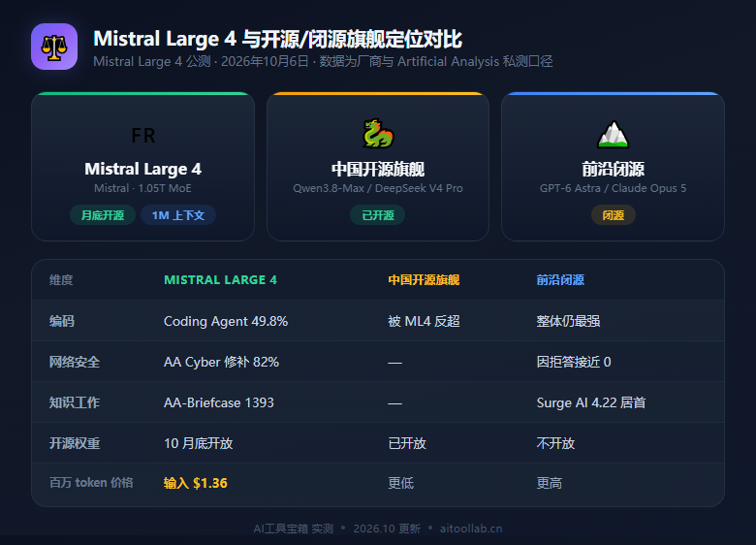Click the 整体仍最强 cell
This screenshot has height=545, width=756.
click(x=568, y=321)
